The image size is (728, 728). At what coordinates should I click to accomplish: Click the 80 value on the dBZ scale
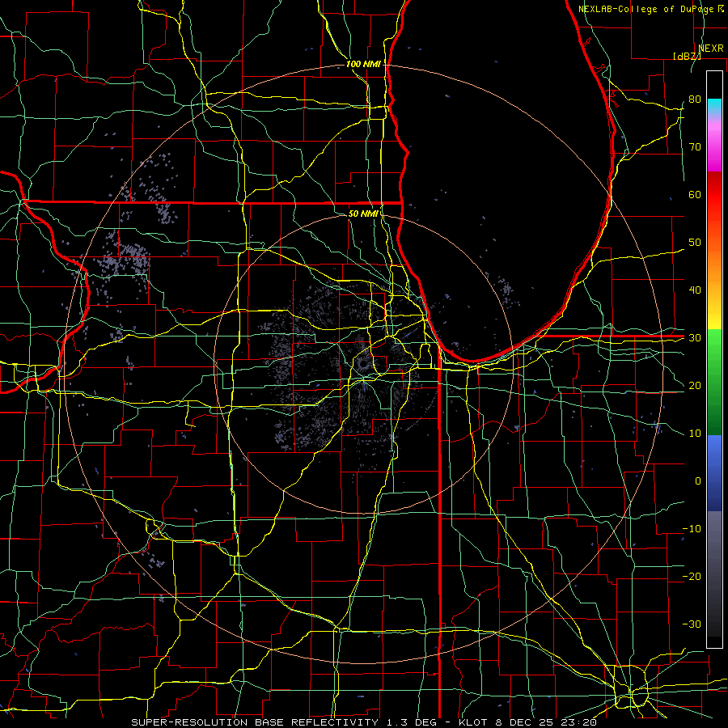tap(695, 99)
